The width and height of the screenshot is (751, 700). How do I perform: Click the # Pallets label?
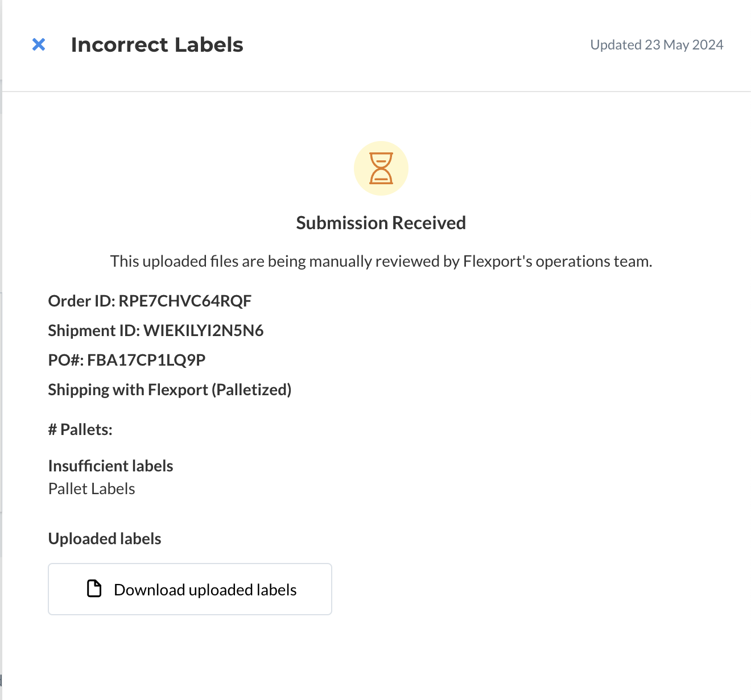point(80,429)
